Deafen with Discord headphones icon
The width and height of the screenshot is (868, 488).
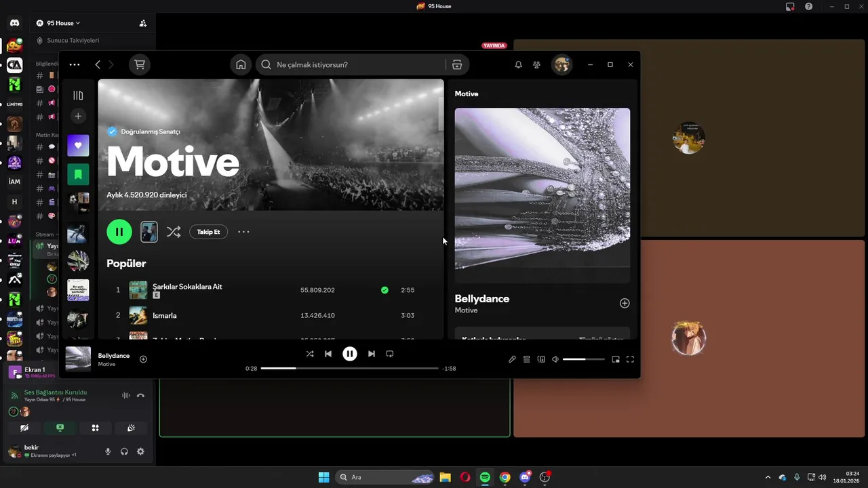(124, 451)
